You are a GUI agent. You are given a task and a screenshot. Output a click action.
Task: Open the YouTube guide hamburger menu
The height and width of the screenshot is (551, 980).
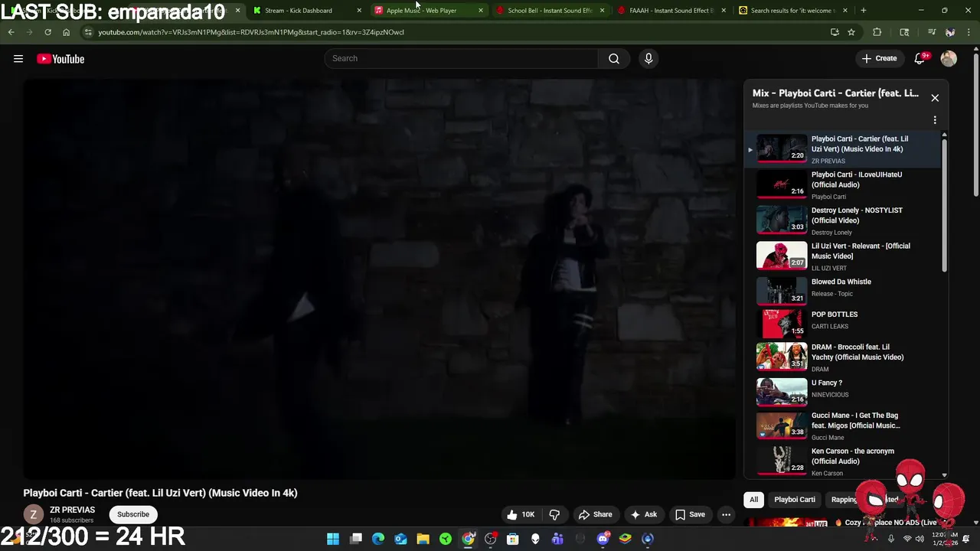(18, 59)
